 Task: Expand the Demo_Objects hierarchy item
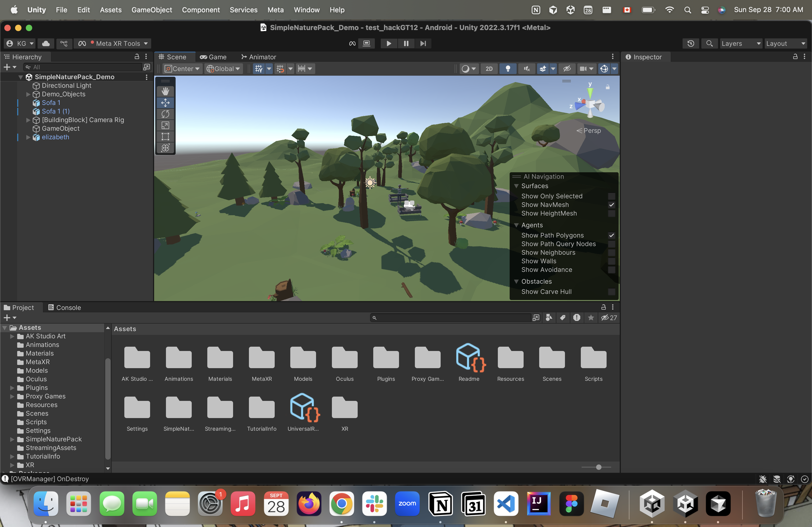28,94
